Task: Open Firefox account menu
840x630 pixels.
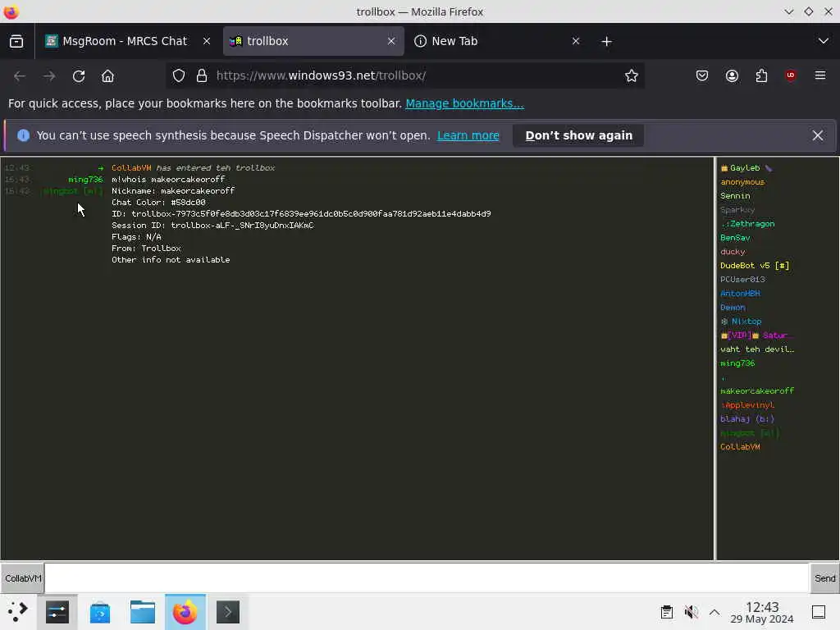Action: [x=732, y=76]
